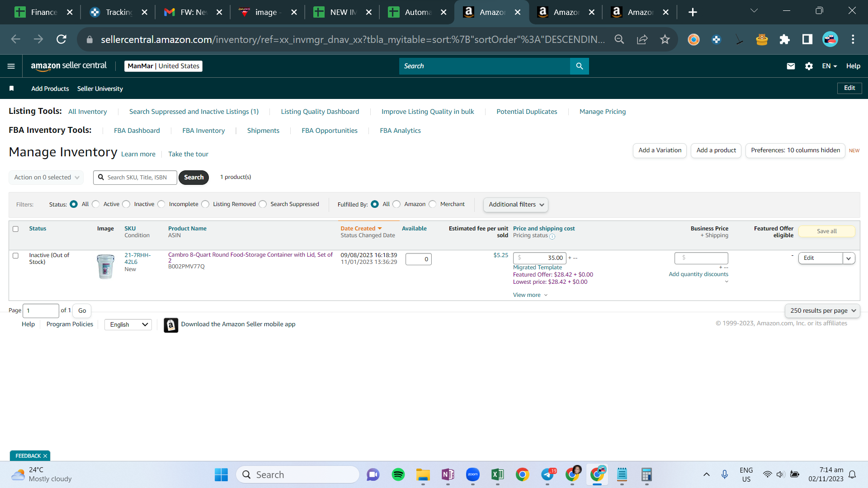Click the Add quantity discounts link
Screen dimensions: 868x488
click(698, 274)
